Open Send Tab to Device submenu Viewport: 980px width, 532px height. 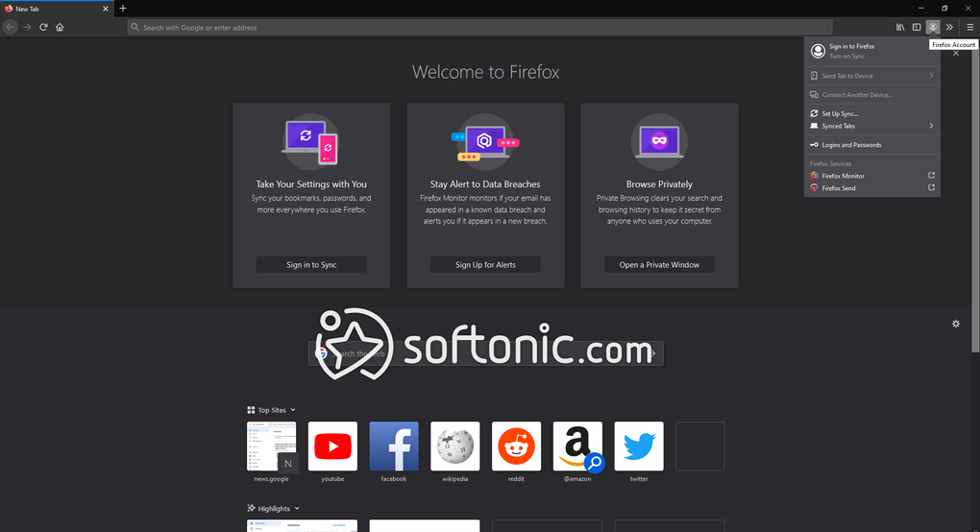871,76
